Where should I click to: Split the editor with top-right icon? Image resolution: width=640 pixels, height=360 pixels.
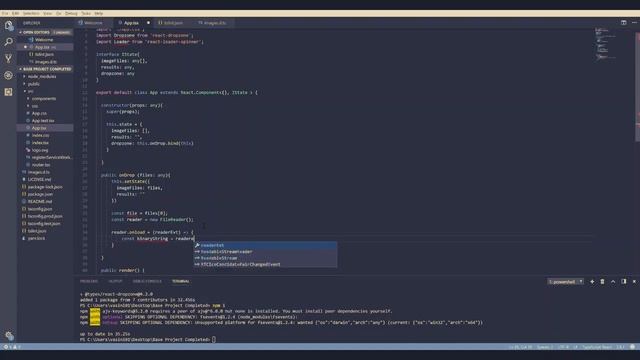pyautogui.click(x=624, y=23)
